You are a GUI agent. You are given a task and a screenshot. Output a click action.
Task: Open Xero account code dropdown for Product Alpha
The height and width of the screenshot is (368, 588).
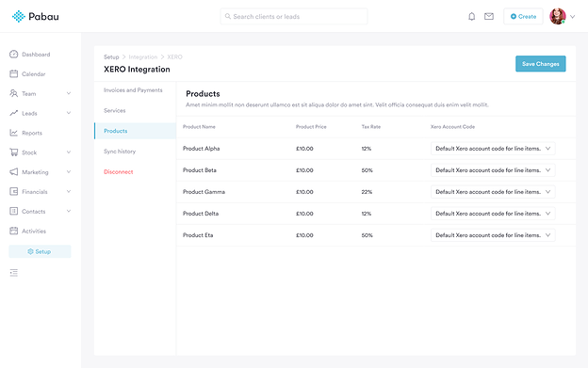(493, 149)
